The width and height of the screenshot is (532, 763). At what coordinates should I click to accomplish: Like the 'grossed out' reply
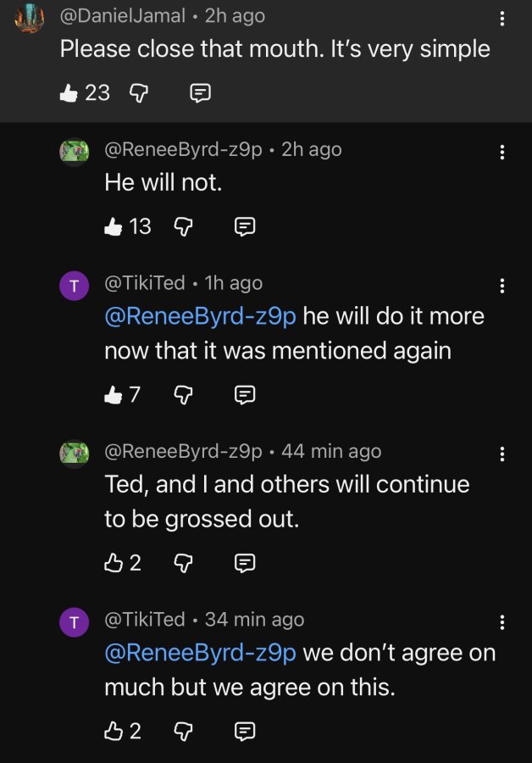[114, 563]
